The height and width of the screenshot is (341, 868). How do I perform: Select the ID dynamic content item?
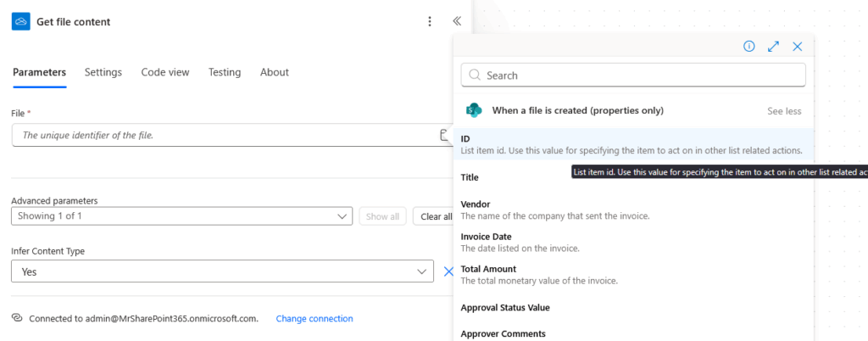pyautogui.click(x=633, y=144)
